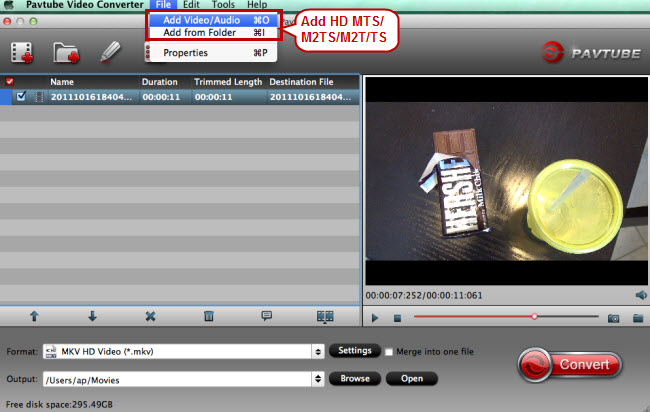
Task: Start conversion with Convert button
Action: 570,365
